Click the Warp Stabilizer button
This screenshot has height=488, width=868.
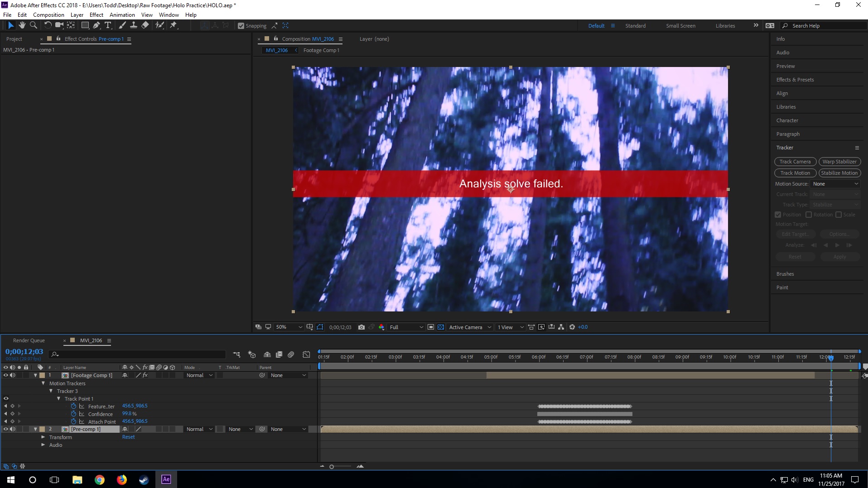pyautogui.click(x=839, y=162)
